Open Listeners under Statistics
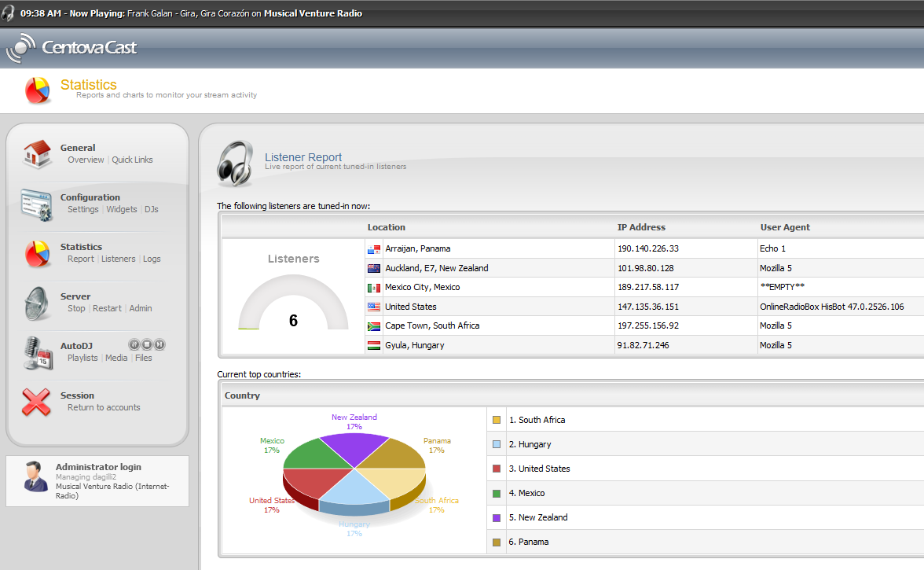Screen dimensions: 924x570 click(119, 259)
